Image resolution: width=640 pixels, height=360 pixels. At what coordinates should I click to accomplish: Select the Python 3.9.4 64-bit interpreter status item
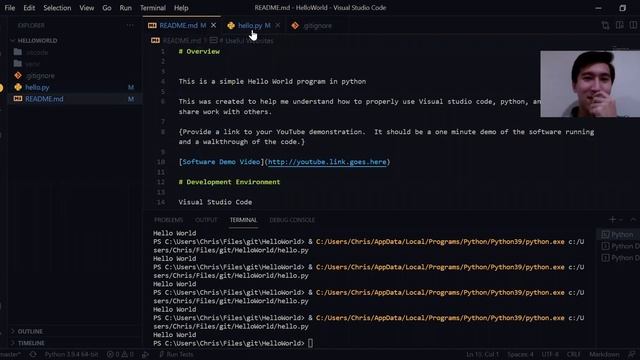click(71, 354)
